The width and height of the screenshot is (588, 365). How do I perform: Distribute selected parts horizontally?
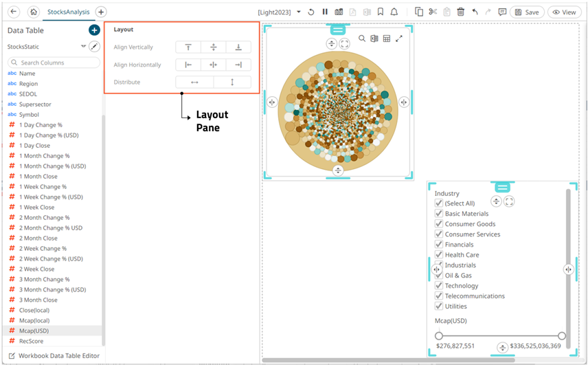click(194, 82)
